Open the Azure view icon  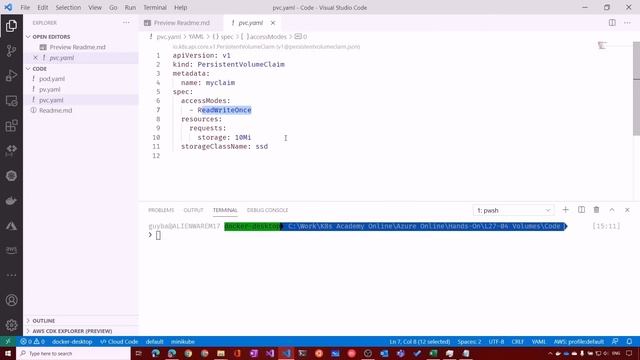(x=11, y=225)
